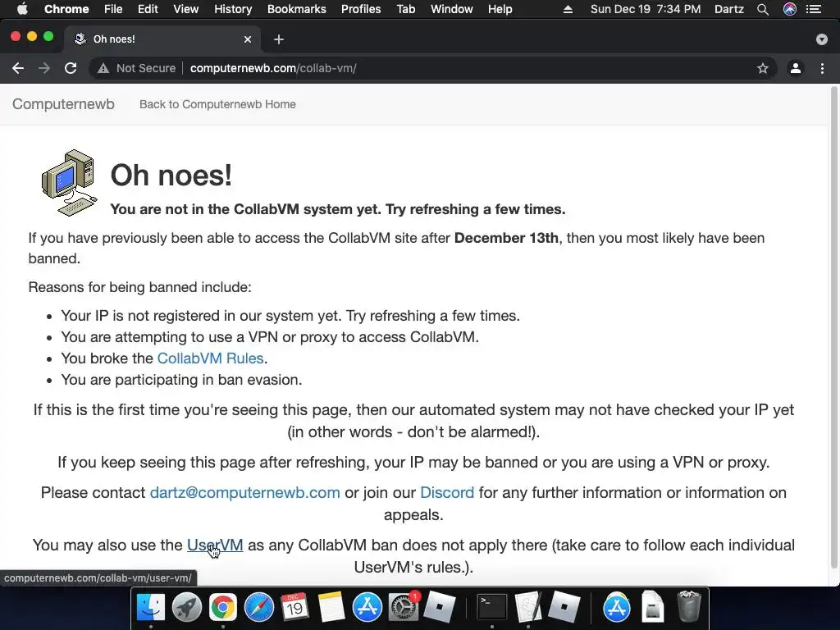Open Calendar showing 19 in Dock
Viewport: 840px width, 630px height.
tap(294, 607)
